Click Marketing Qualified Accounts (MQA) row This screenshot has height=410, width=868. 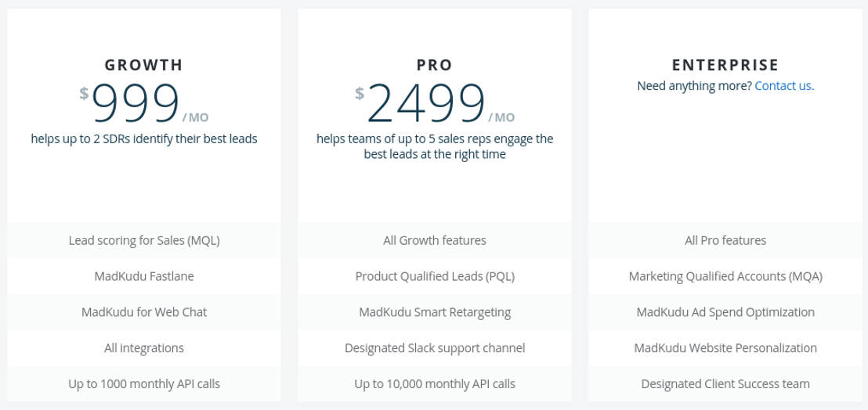coord(725,276)
